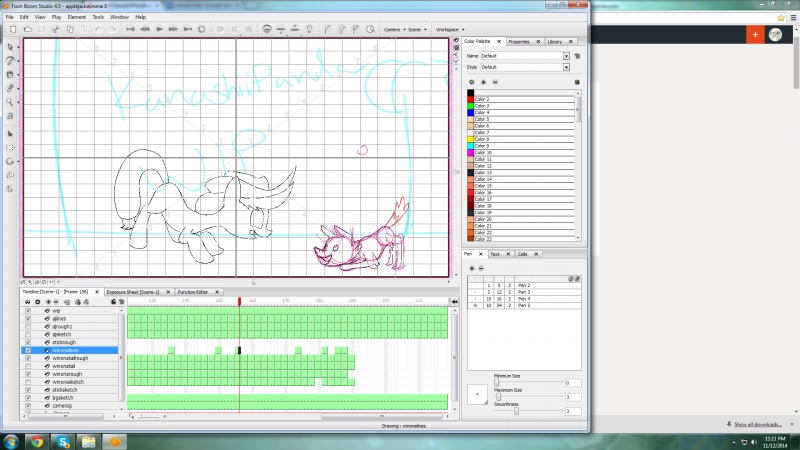Toggle visibility checkbox for ajlines layer

click(28, 318)
